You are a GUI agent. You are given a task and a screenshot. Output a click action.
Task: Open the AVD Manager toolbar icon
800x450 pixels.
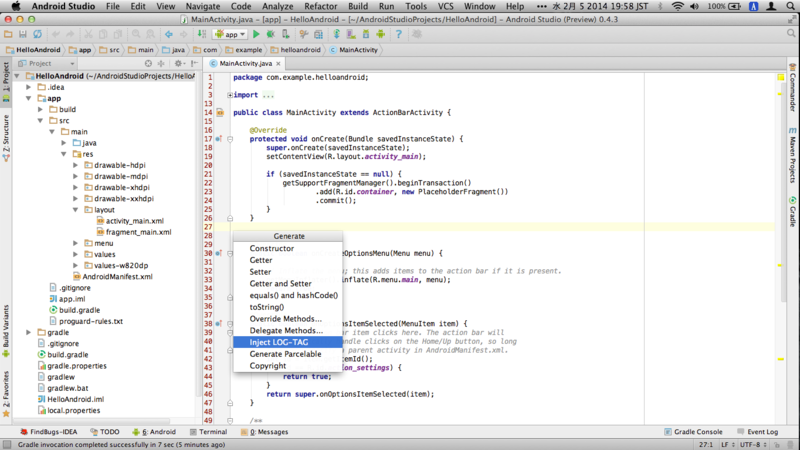click(x=351, y=34)
